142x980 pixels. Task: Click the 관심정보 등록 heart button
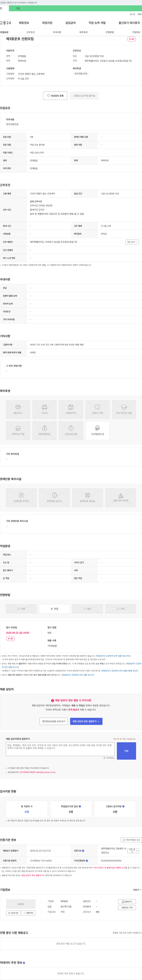click(x=55, y=96)
